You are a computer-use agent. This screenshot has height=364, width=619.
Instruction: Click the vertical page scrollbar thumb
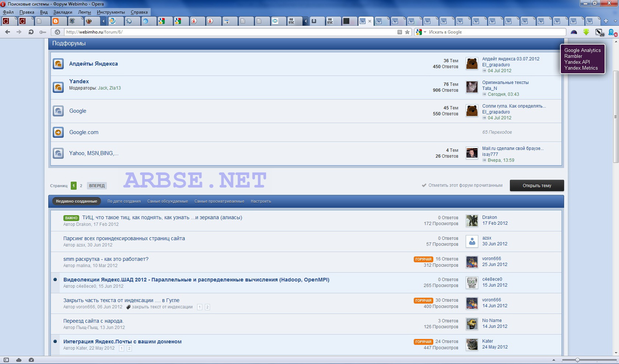tap(615, 116)
